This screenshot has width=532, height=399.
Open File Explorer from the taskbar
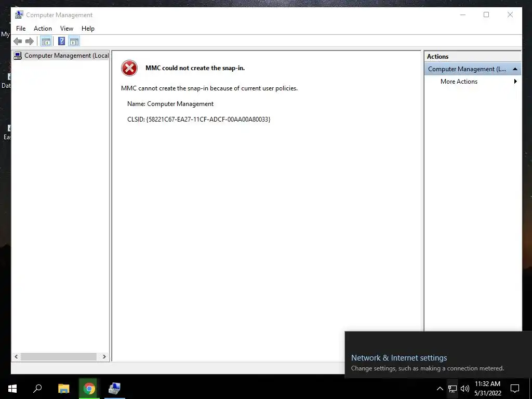63,389
